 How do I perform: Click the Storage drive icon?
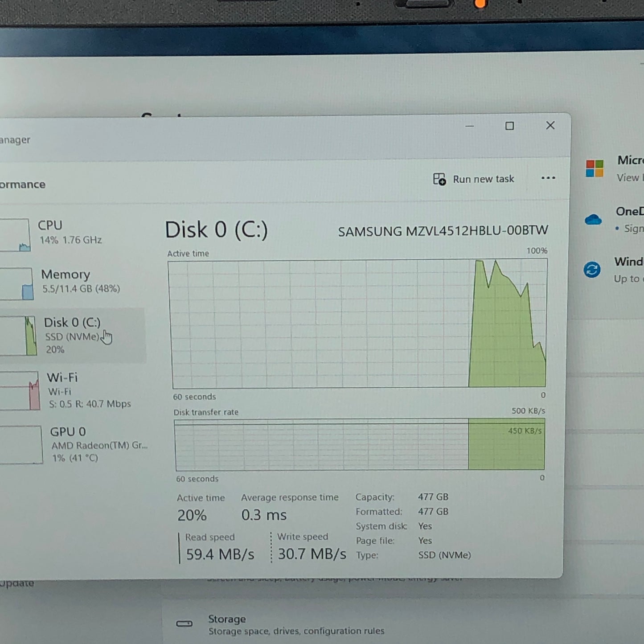(184, 623)
